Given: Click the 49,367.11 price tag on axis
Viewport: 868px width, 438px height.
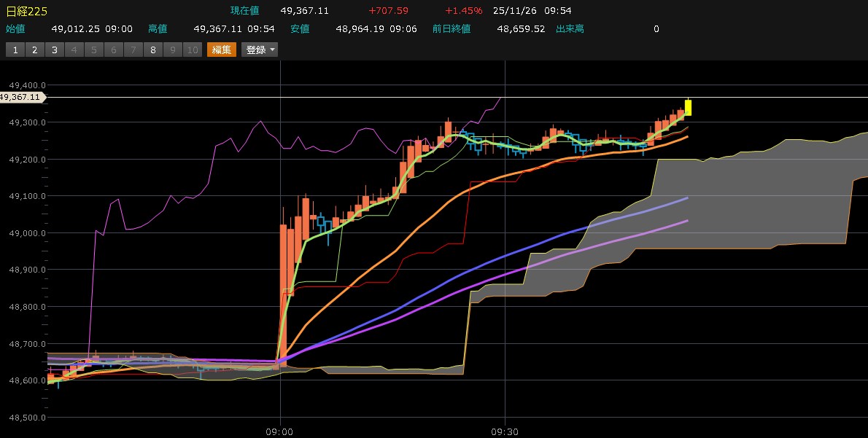Looking at the screenshot, I should pyautogui.click(x=23, y=97).
